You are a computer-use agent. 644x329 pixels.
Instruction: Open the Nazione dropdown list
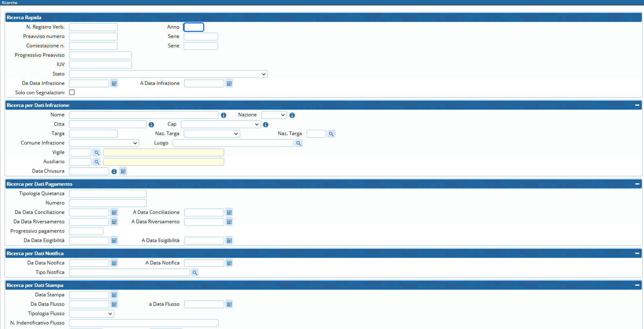[x=274, y=115]
